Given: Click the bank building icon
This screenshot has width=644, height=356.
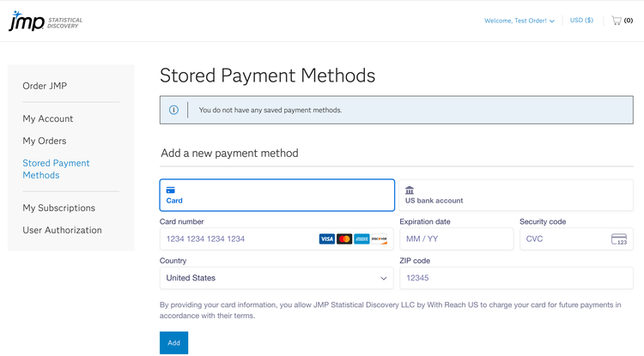Looking at the screenshot, I should pyautogui.click(x=410, y=190).
